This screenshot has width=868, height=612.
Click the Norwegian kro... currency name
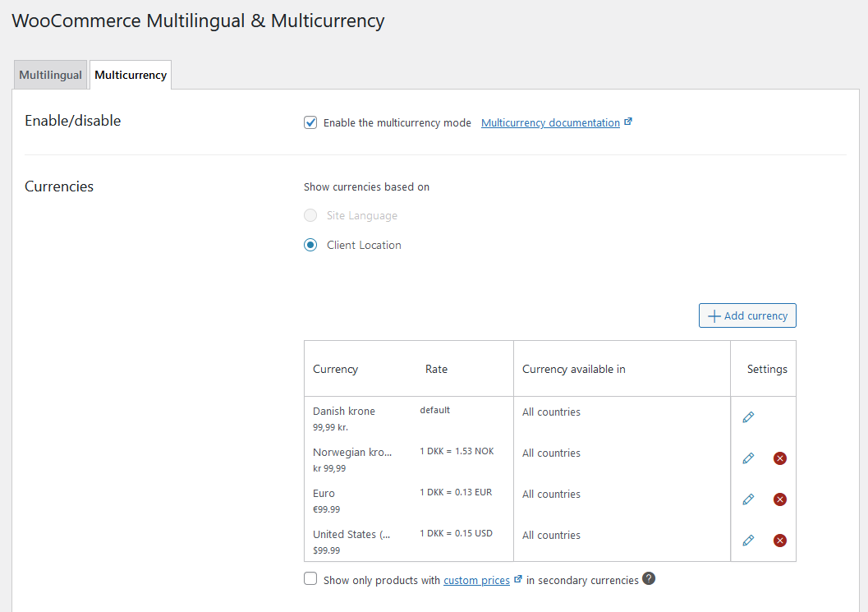click(x=352, y=452)
